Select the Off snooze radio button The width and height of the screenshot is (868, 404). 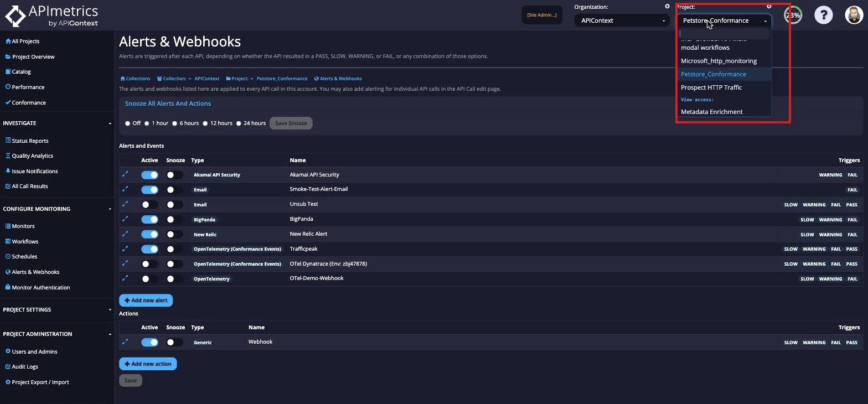pyautogui.click(x=127, y=123)
